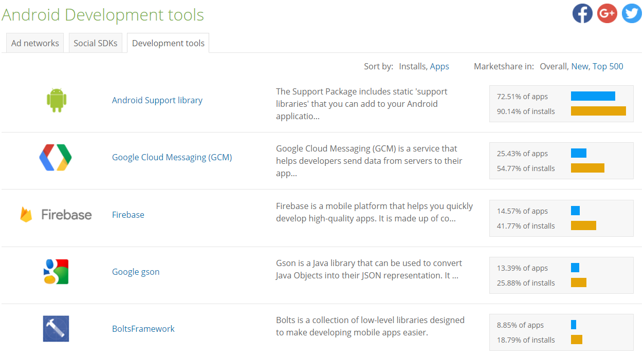Screen dimensions: 644x358
Task: Click the 25.88% of installs bar
Action: pos(579,282)
